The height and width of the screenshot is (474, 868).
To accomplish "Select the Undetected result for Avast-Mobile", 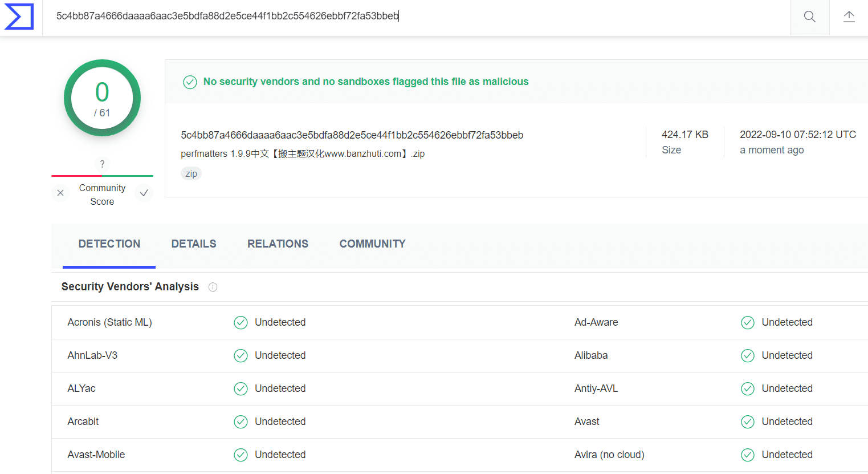I will [x=280, y=455].
